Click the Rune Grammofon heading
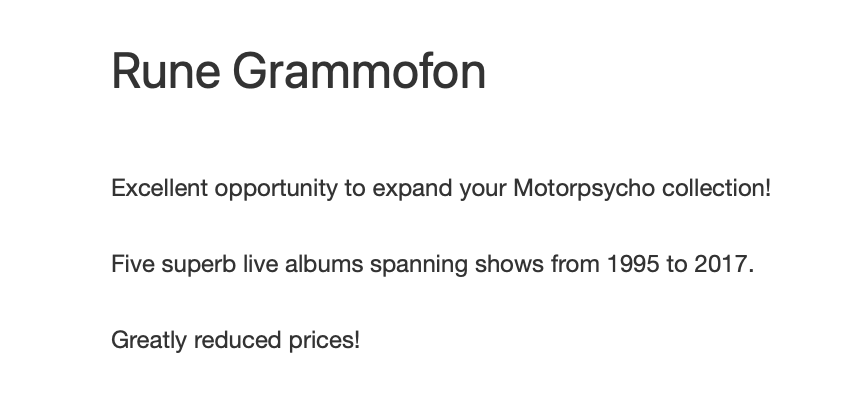The image size is (854, 414). click(298, 72)
